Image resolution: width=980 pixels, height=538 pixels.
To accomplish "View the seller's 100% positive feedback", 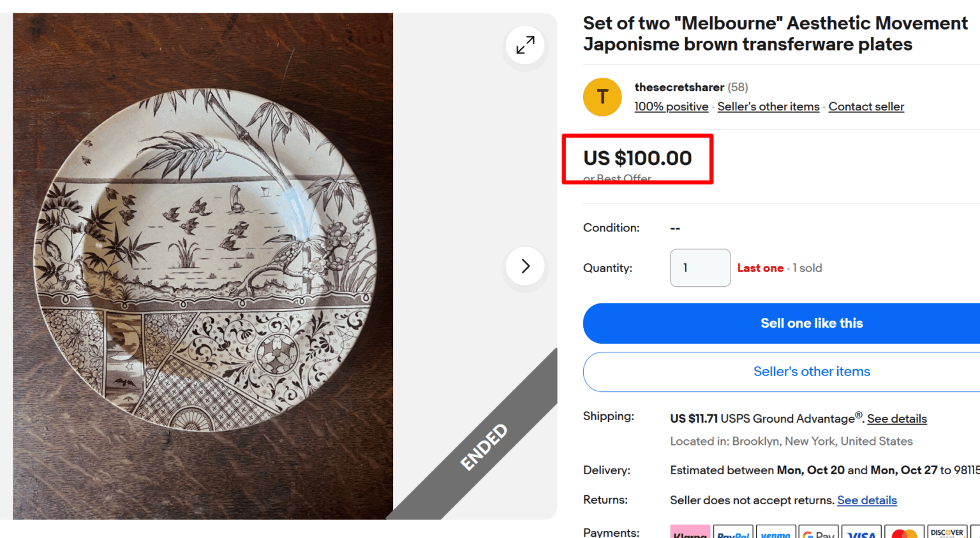I will [x=671, y=106].
